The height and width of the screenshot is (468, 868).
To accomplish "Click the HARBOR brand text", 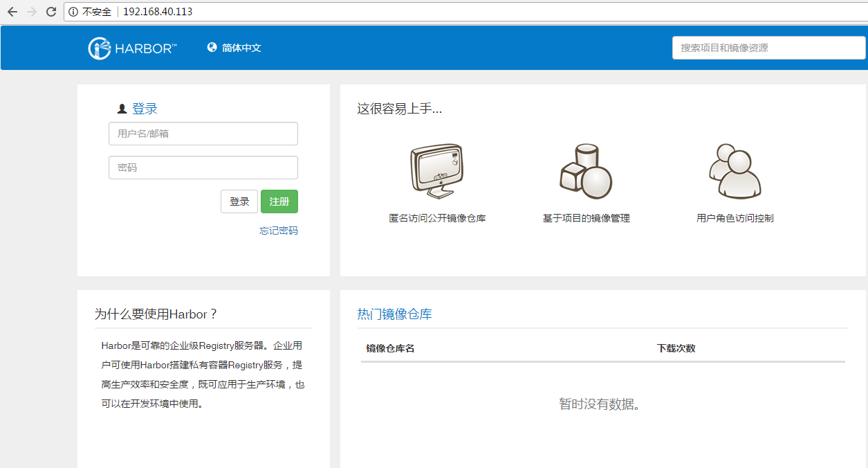I will [x=146, y=48].
